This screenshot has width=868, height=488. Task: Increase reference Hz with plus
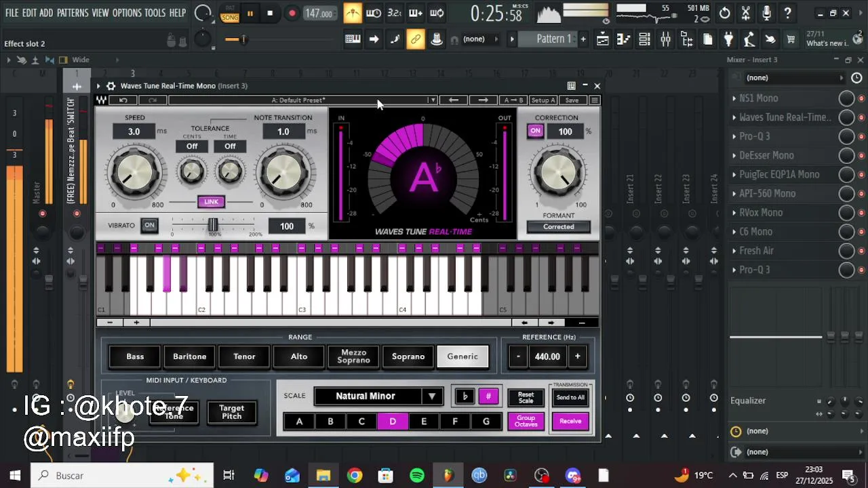577,357
